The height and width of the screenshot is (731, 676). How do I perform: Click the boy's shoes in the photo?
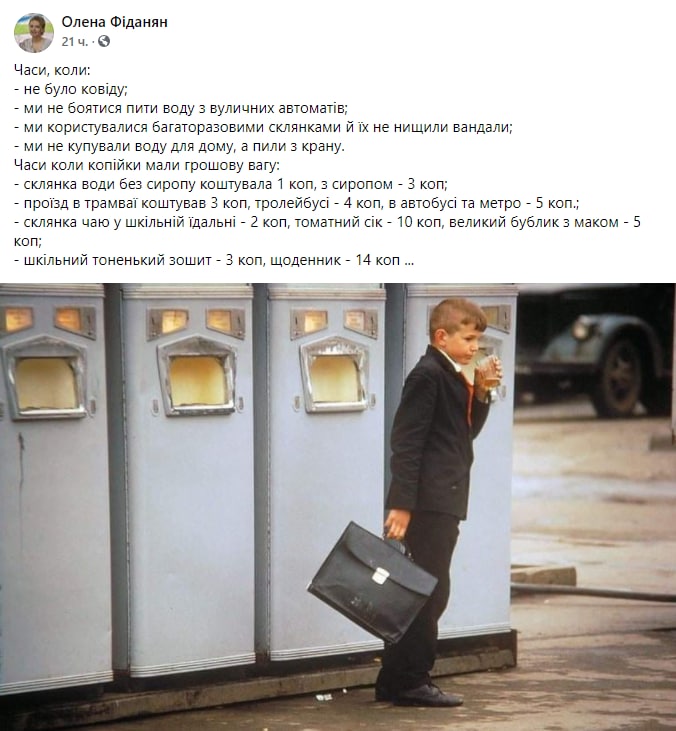(x=419, y=695)
